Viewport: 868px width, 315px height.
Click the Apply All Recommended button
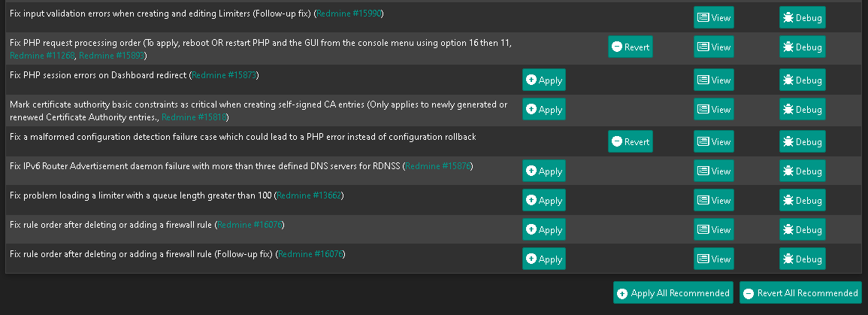point(673,292)
